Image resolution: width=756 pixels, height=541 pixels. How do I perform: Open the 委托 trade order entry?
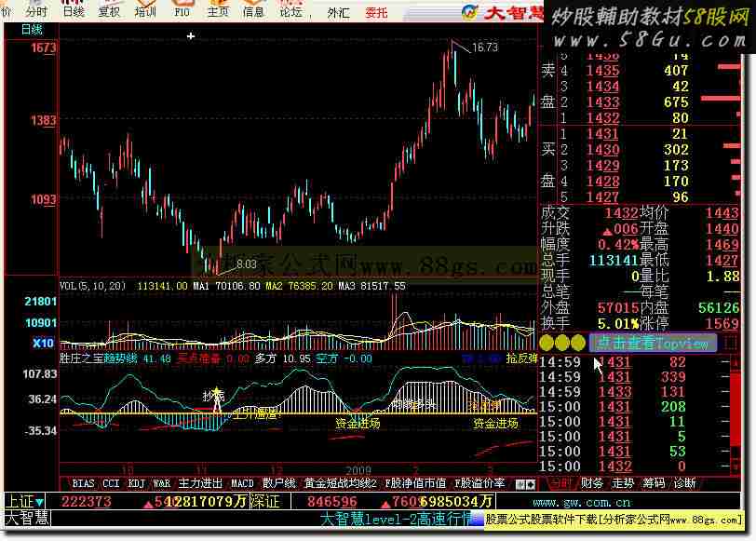pos(376,12)
